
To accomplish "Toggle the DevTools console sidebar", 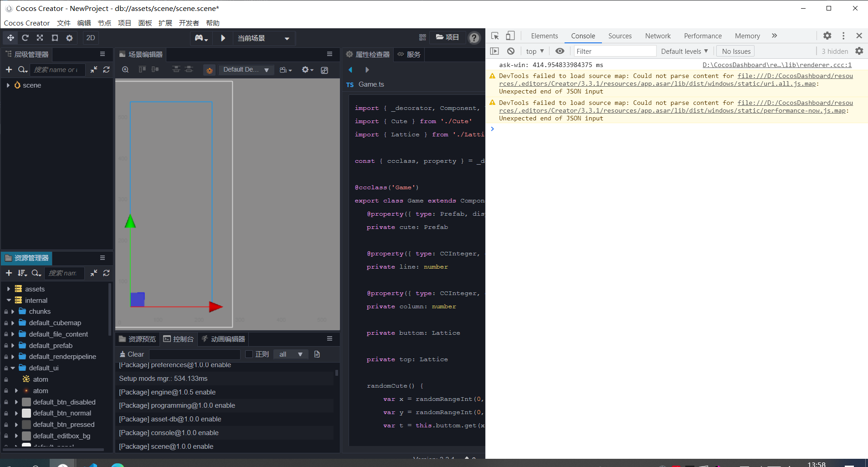I will click(x=495, y=51).
